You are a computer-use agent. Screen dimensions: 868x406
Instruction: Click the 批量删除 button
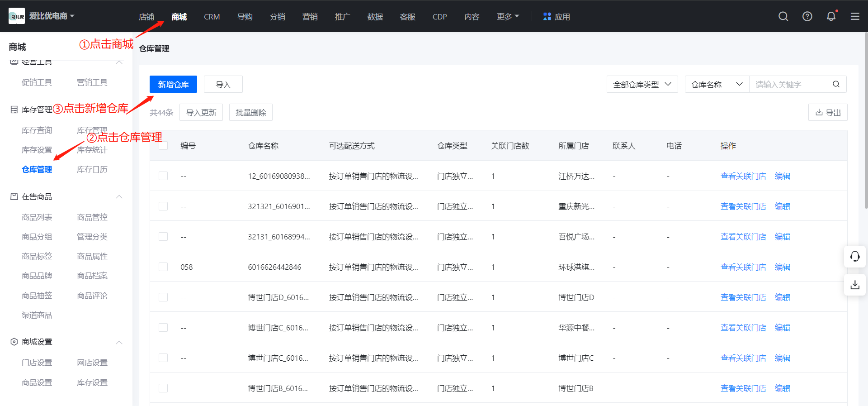(251, 112)
